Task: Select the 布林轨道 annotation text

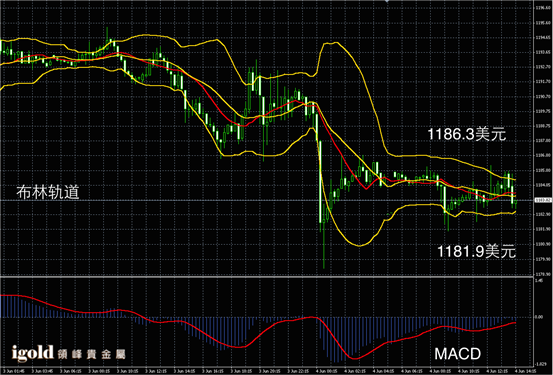Action: click(48, 192)
